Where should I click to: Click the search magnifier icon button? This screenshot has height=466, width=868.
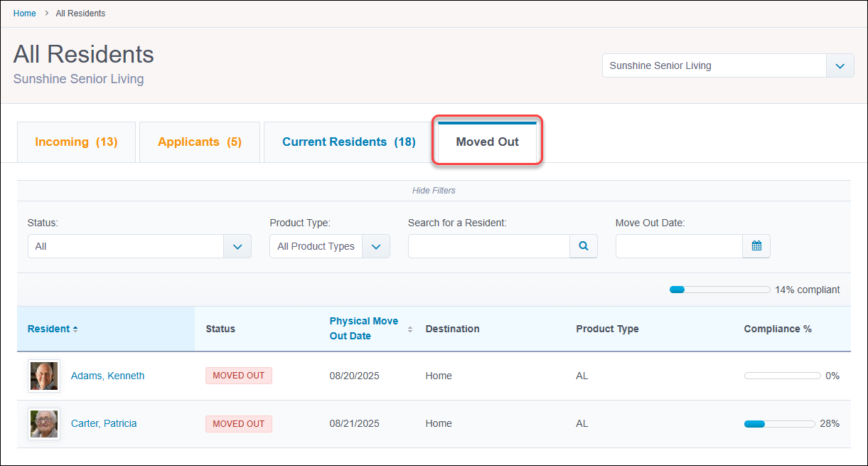tap(584, 246)
